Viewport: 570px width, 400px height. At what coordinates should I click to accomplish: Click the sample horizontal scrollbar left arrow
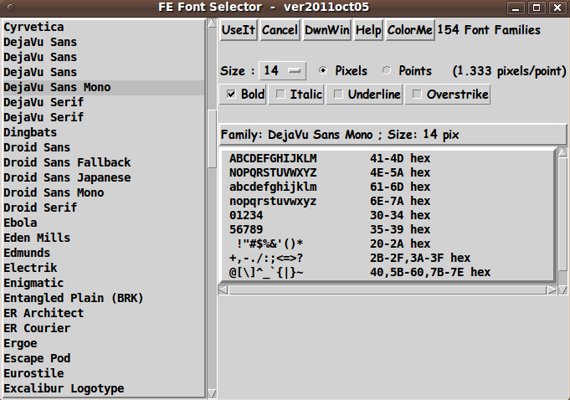tap(223, 290)
